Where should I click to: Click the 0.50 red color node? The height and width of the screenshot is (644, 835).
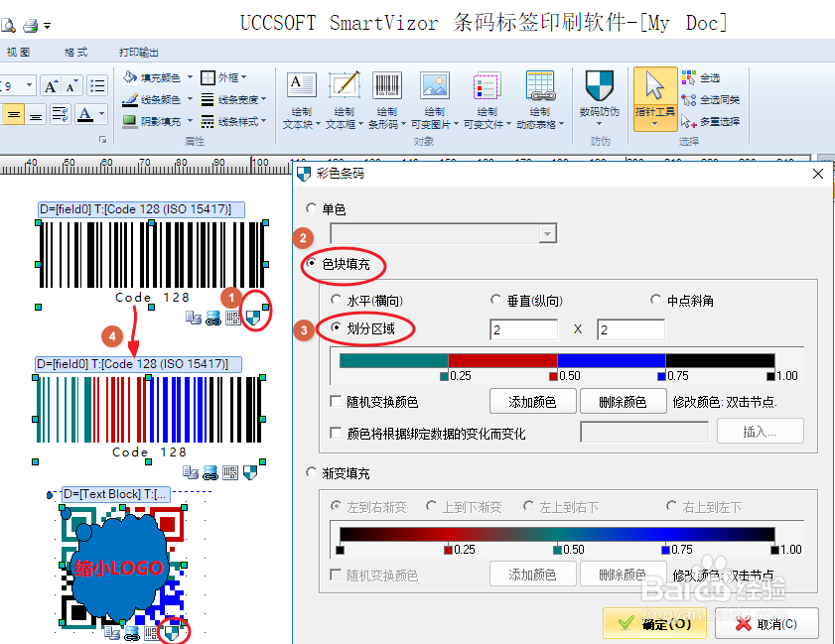click(x=553, y=376)
